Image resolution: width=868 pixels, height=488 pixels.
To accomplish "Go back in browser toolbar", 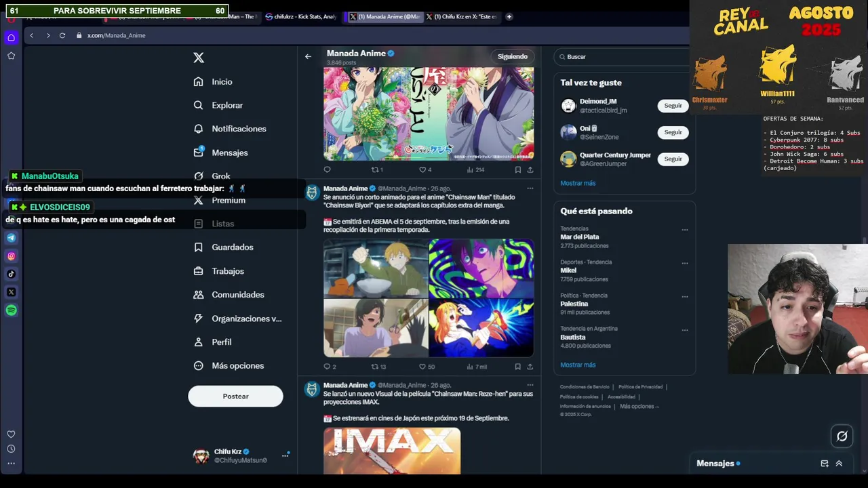I will pos(31,35).
